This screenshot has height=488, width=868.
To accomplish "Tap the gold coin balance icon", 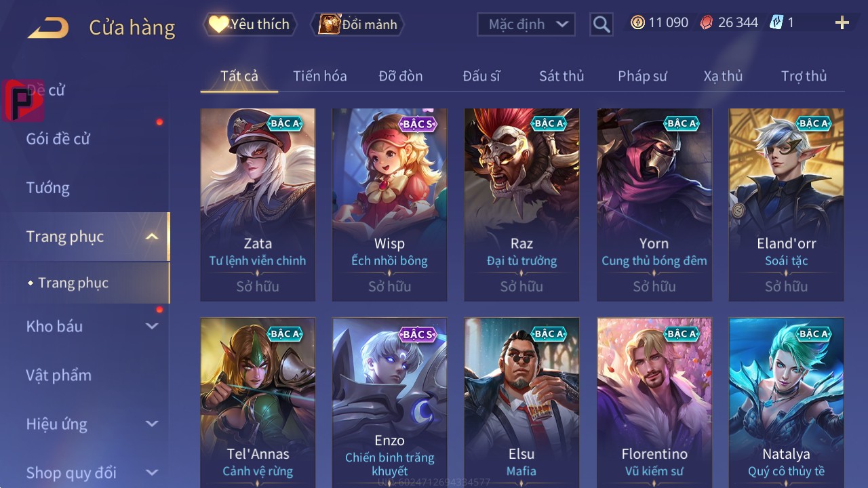I will (x=637, y=22).
